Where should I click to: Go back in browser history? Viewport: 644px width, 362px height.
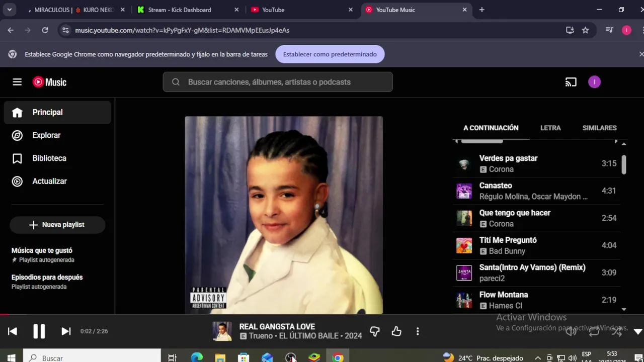tap(11, 30)
